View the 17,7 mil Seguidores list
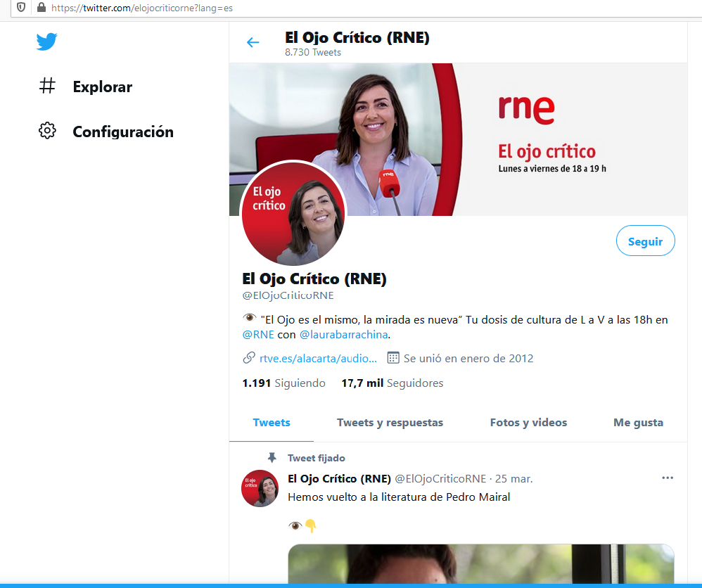The image size is (702, 588). pyautogui.click(x=393, y=383)
